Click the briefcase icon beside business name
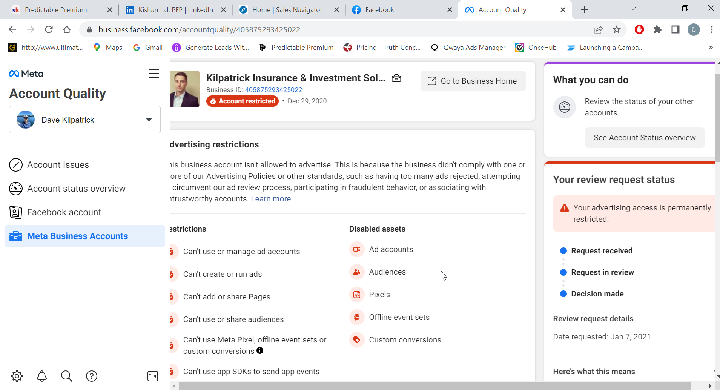Viewport: 720px width, 390px height. (396, 78)
